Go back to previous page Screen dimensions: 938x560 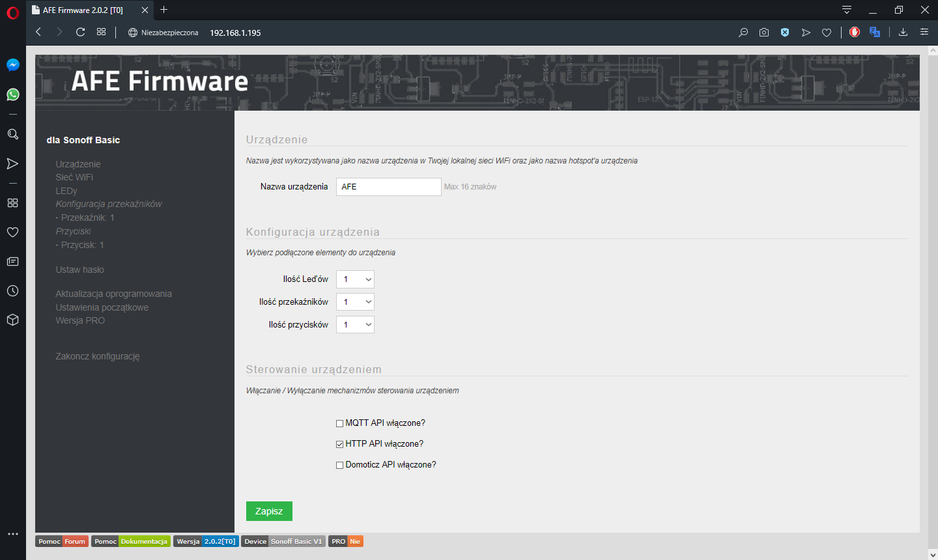(x=38, y=32)
